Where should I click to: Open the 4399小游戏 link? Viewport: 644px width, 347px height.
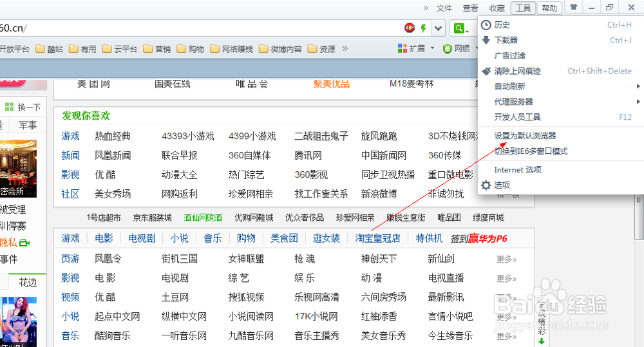tap(252, 136)
